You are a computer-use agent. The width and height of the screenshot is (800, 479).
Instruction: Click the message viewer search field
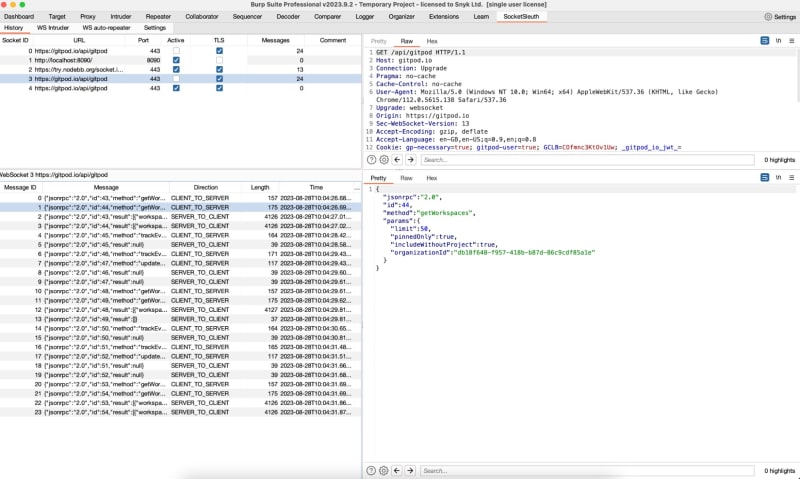point(587,470)
